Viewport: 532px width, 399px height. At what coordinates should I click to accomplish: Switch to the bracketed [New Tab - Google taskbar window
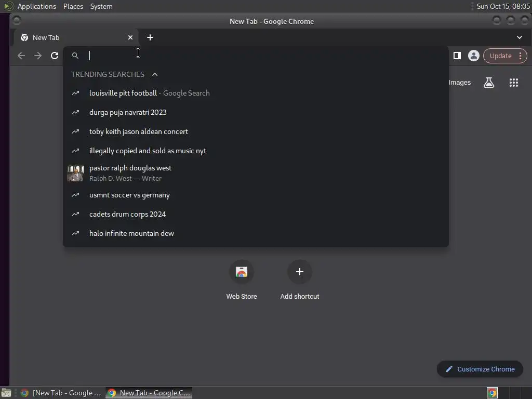pyautogui.click(x=61, y=393)
